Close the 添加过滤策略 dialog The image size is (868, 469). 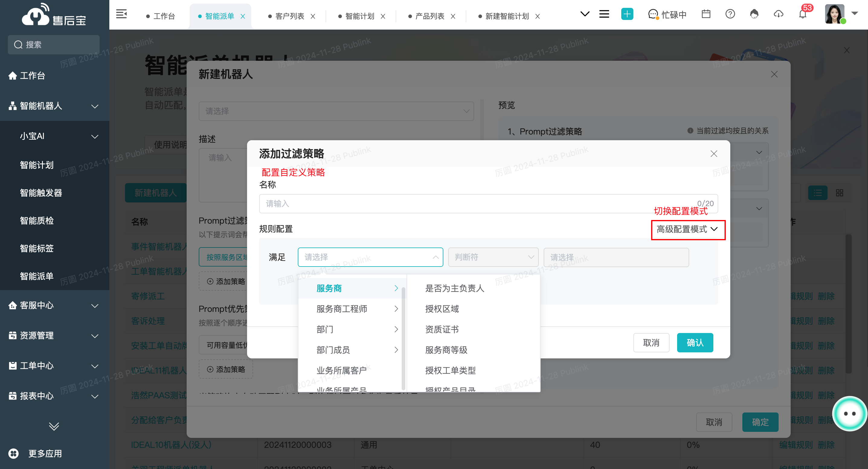[714, 154]
